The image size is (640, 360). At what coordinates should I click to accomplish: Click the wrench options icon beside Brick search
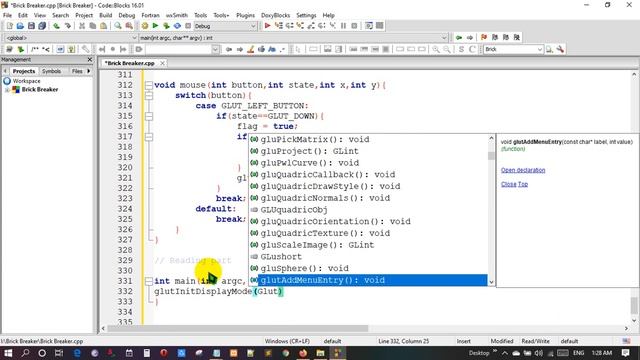(x=560, y=49)
